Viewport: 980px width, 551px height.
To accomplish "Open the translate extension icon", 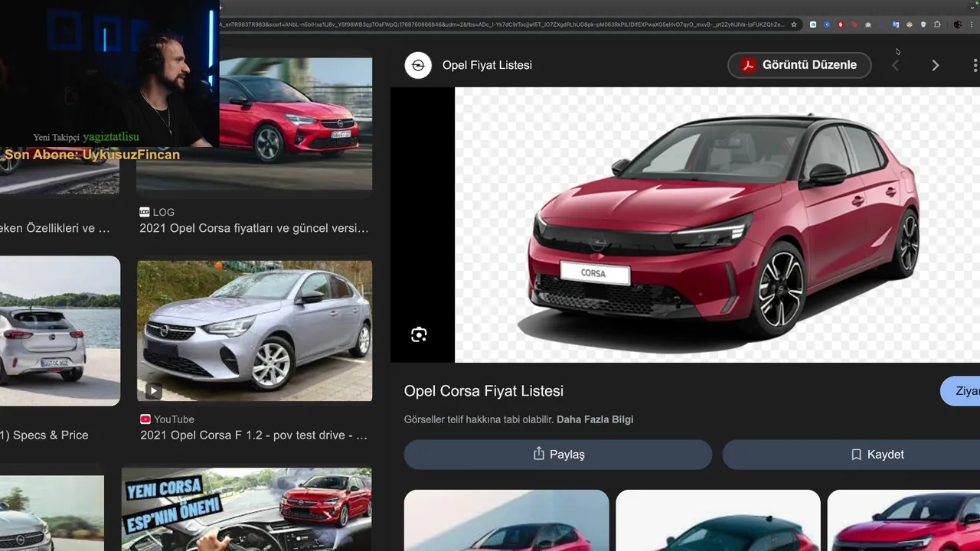I will click(896, 24).
